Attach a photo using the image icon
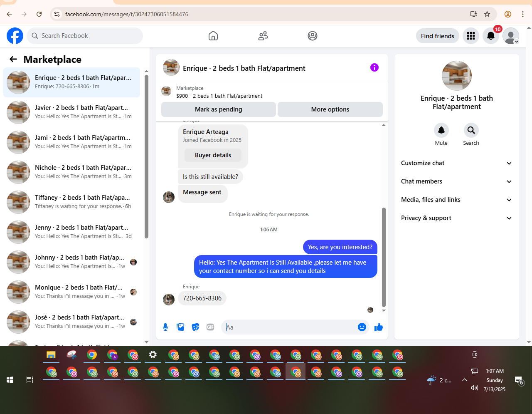This screenshot has width=532, height=414. coord(180,327)
